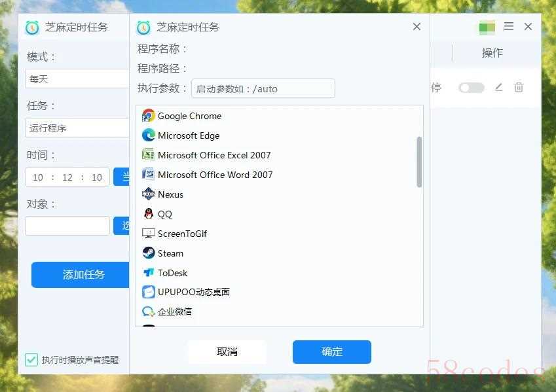The width and height of the screenshot is (556, 392).
Task: Pick the Word 2007 icon
Action: pyautogui.click(x=148, y=174)
